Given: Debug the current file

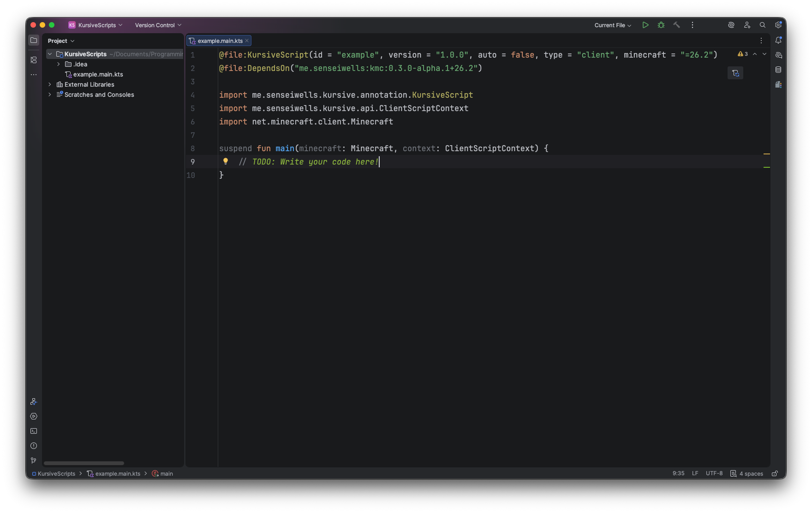Looking at the screenshot, I should point(661,25).
